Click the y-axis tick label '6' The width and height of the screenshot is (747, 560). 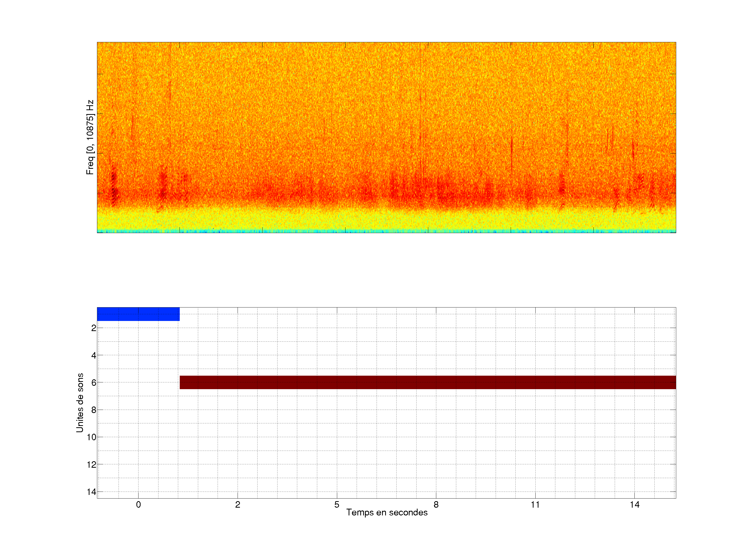click(x=94, y=383)
